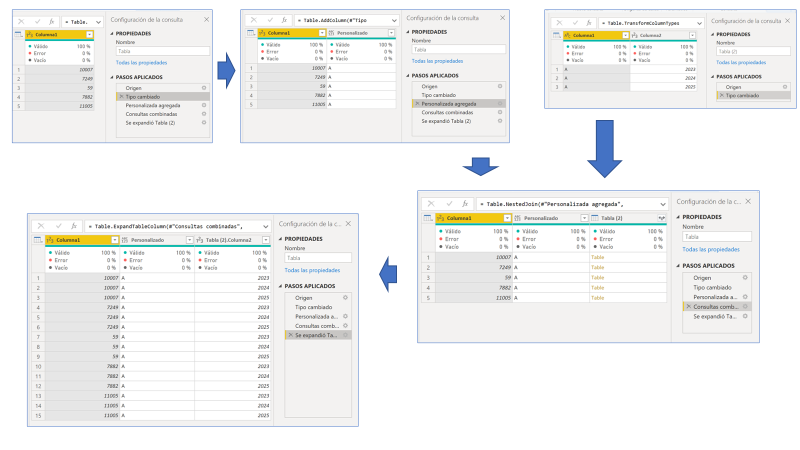Open Todas las propiedades in the Table.TransformColumnTypes window
800x450 pixels.
[x=741, y=62]
